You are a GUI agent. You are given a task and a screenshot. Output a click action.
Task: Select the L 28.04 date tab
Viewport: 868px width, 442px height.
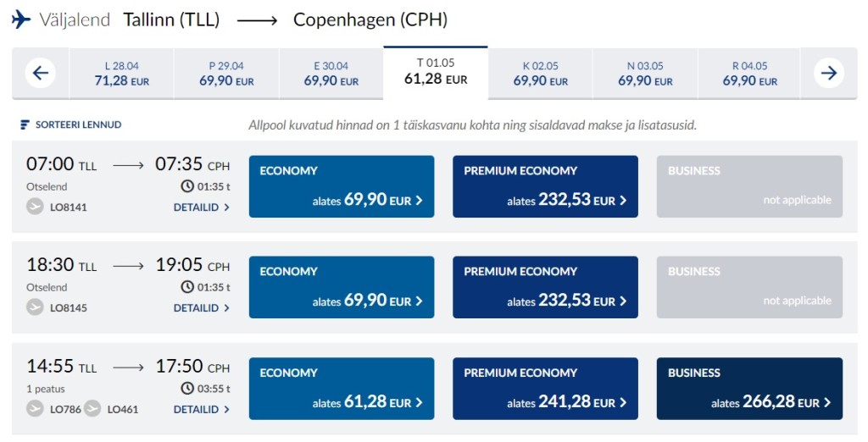click(120, 74)
